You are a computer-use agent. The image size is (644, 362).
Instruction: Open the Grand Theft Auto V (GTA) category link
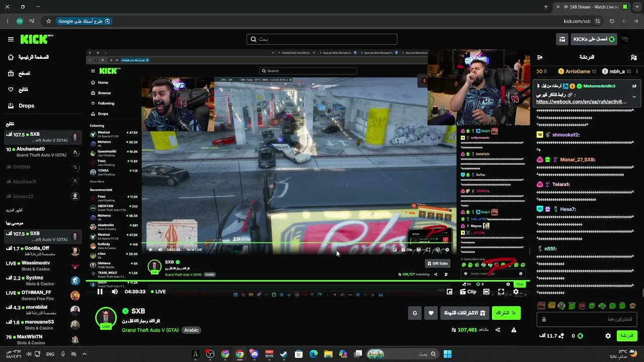click(x=150, y=330)
